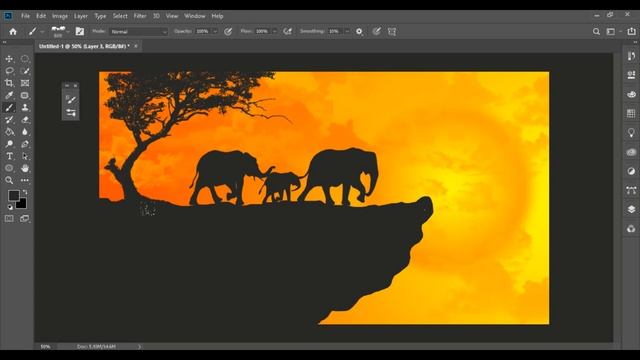Select the Ellipse shape tool
Viewport: 640px width, 360px height.
pos(9,168)
